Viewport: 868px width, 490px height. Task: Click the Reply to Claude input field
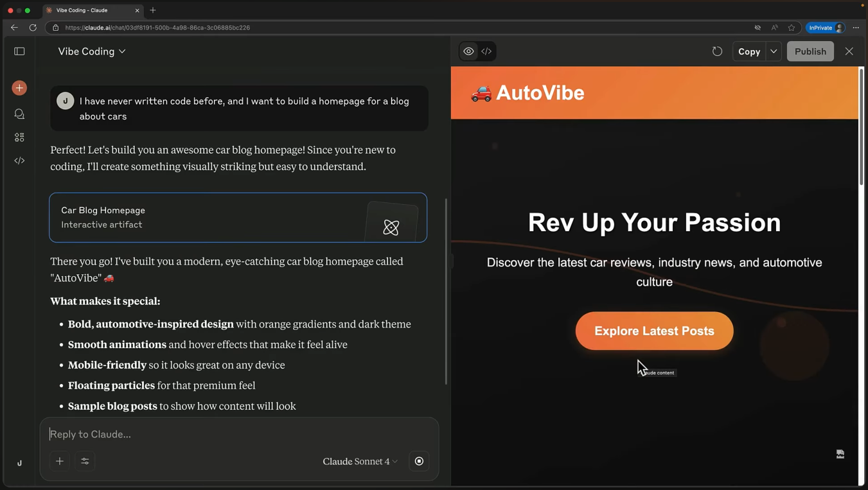pos(239,434)
